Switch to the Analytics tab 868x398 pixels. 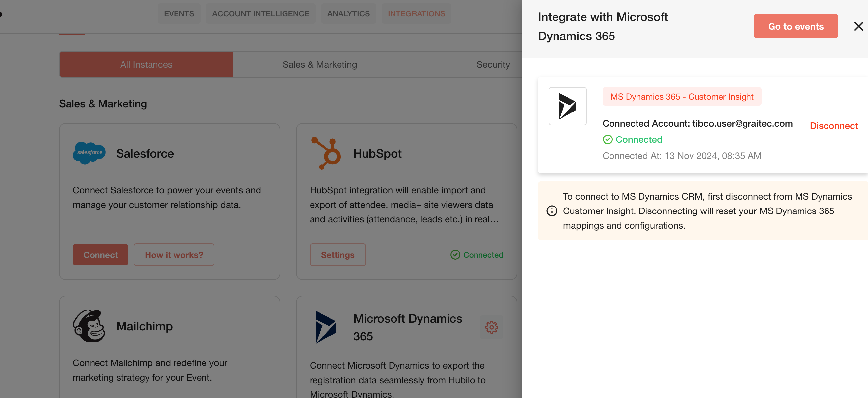point(348,13)
